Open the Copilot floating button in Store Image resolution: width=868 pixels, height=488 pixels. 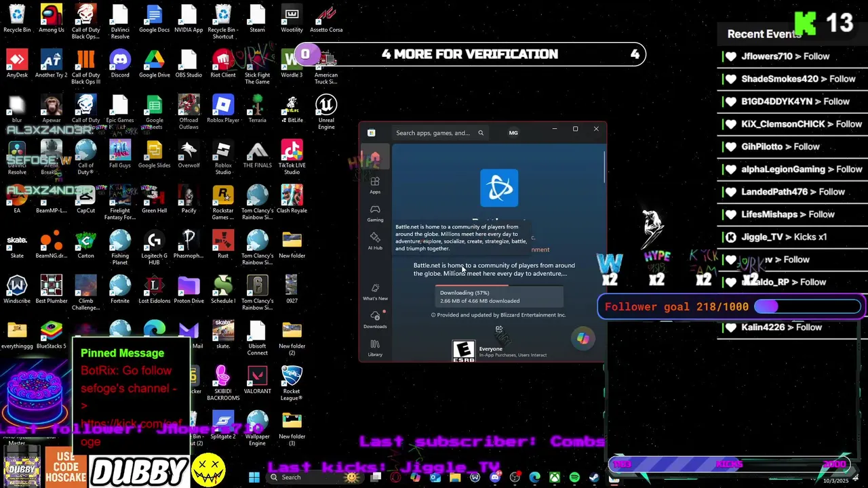click(583, 339)
